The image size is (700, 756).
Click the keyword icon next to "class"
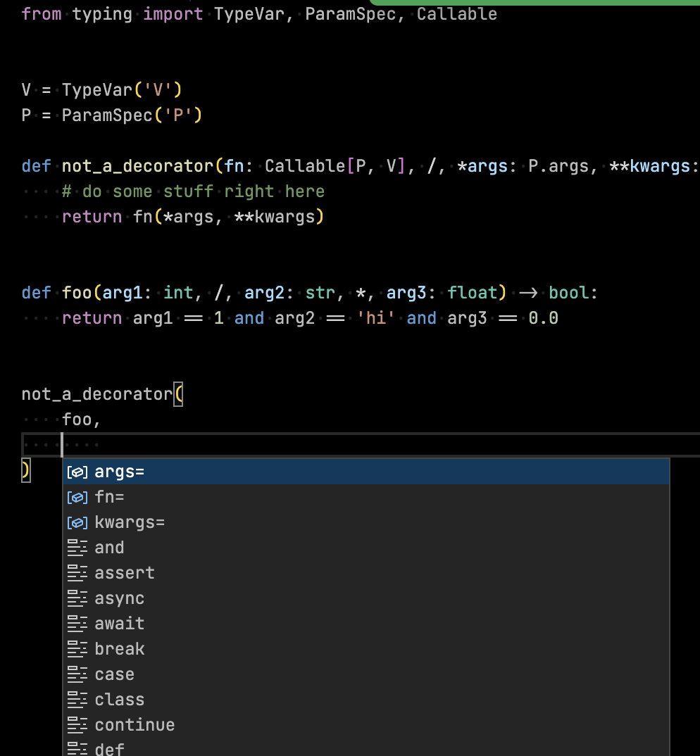pyautogui.click(x=77, y=700)
